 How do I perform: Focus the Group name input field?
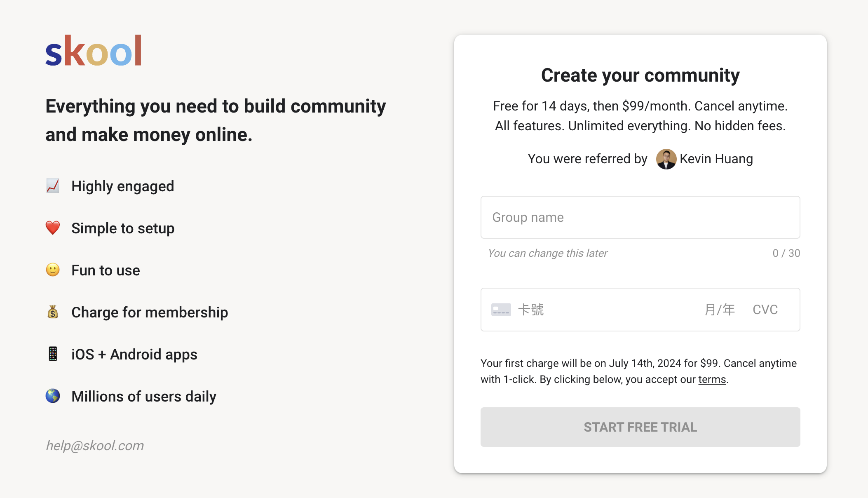click(x=640, y=217)
